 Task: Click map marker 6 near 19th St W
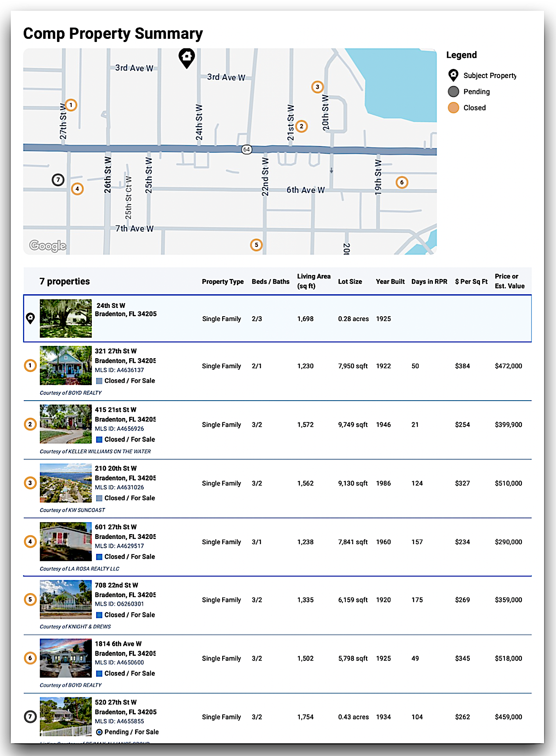(x=402, y=182)
